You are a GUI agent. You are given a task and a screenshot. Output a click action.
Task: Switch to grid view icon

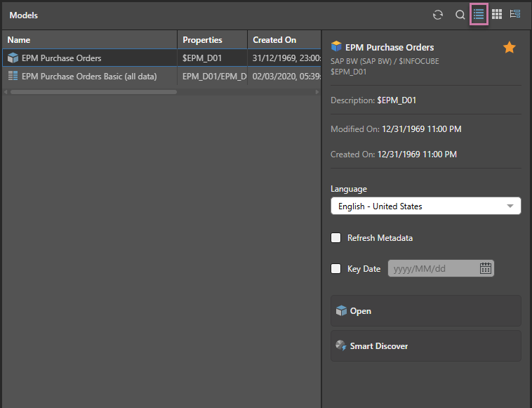pos(497,14)
